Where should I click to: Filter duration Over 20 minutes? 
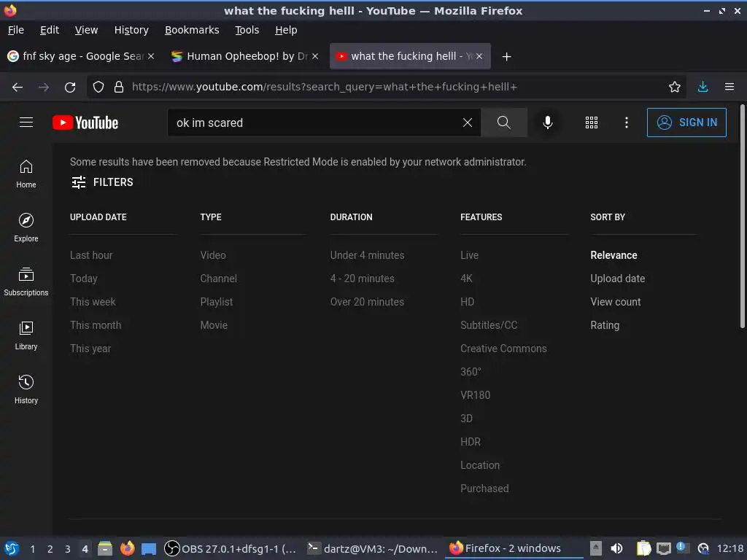click(367, 302)
